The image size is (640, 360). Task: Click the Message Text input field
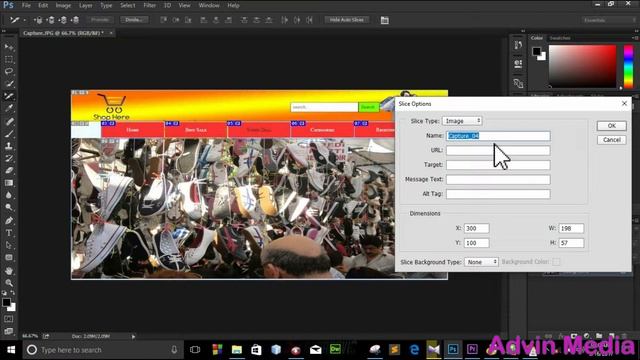click(498, 179)
